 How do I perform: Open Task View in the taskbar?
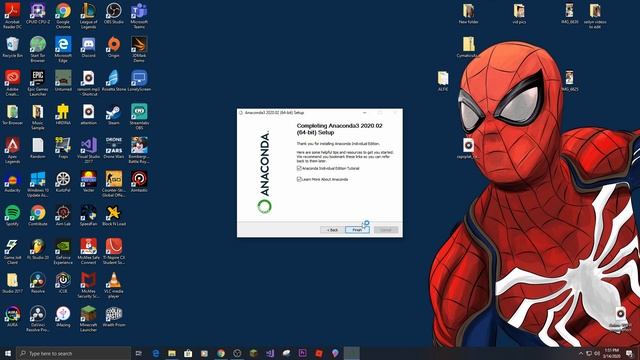pos(139,353)
